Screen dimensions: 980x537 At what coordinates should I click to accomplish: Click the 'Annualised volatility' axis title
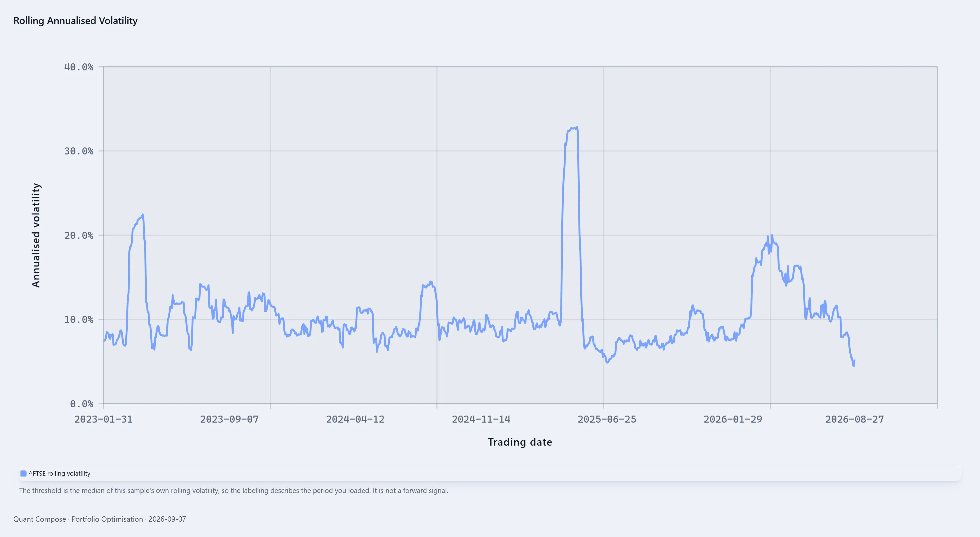pyautogui.click(x=36, y=235)
